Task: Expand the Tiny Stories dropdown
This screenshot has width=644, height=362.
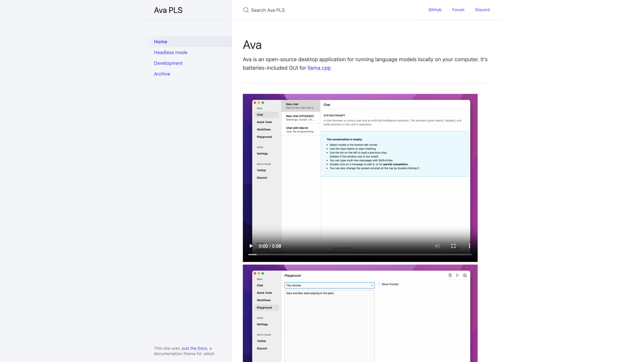Action: (x=329, y=285)
